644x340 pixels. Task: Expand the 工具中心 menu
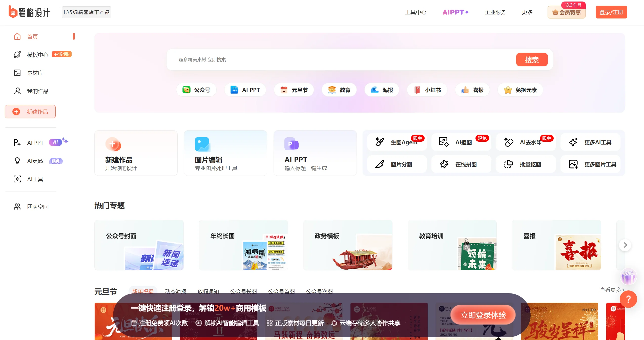coord(416,12)
